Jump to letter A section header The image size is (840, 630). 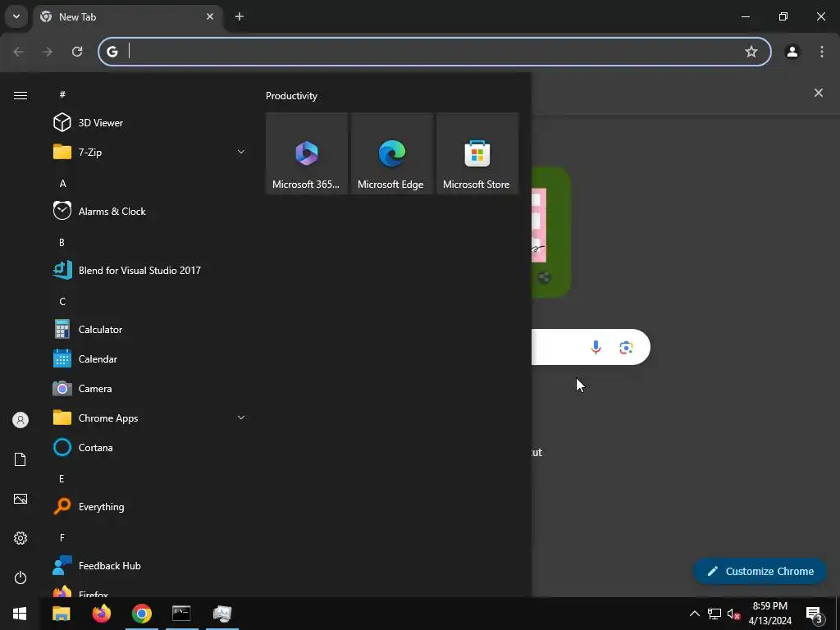click(x=62, y=183)
